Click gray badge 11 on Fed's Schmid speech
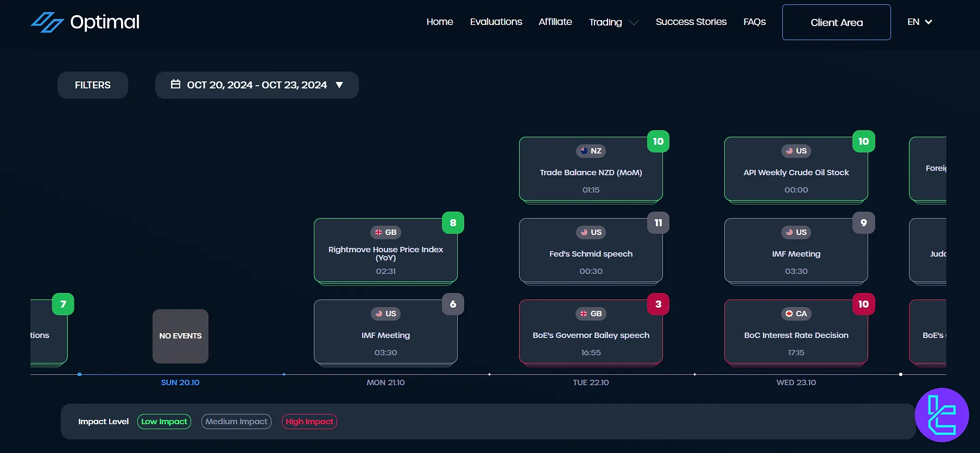Viewport: 980px width, 453px height. (658, 223)
